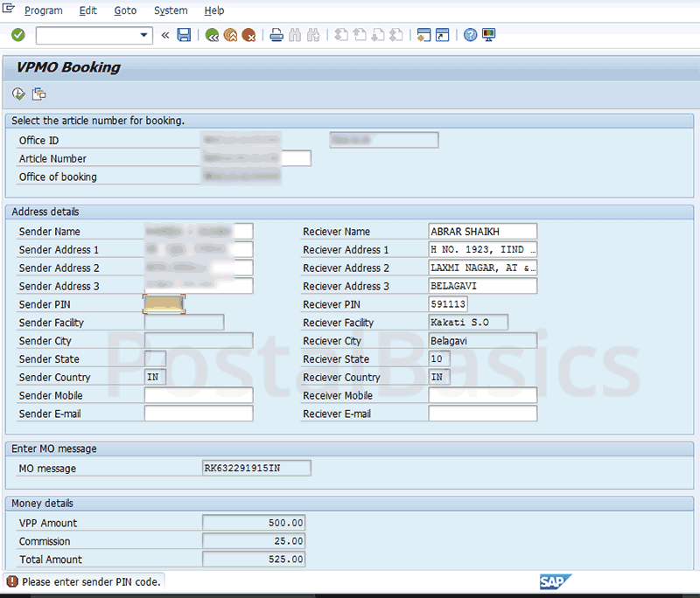Open the System menu
The height and width of the screenshot is (598, 700).
[170, 10]
